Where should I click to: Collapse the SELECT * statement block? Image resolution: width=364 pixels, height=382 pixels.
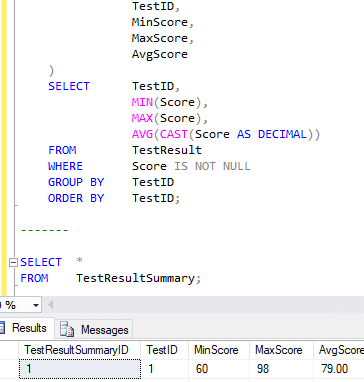point(13,263)
